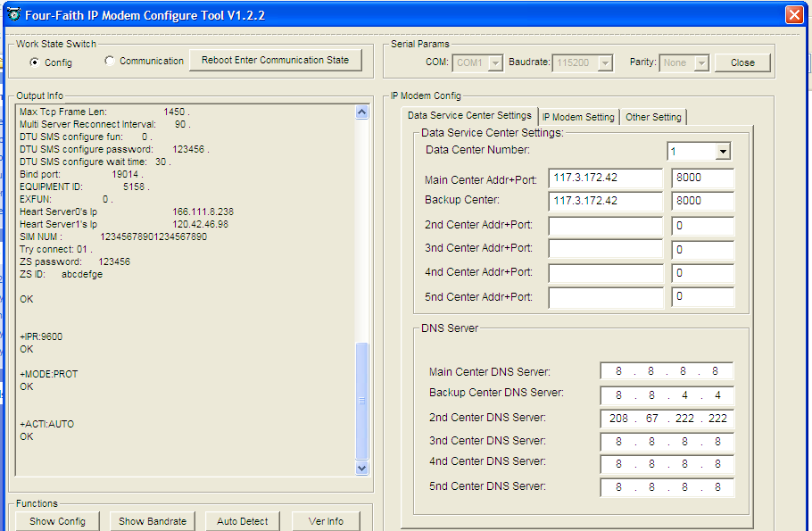Click the serial Close button
Viewport: 812px width, 531px height.
pos(742,62)
